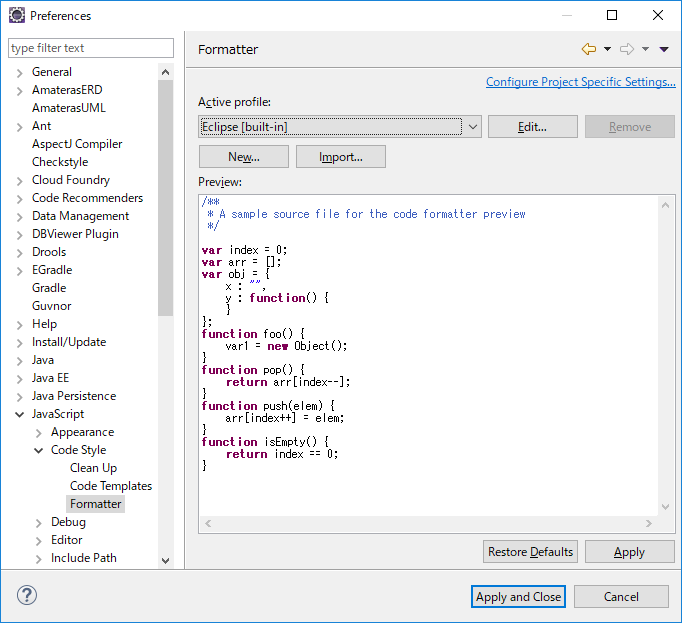
Task: Expand the Drools tree node
Action: click(19, 253)
